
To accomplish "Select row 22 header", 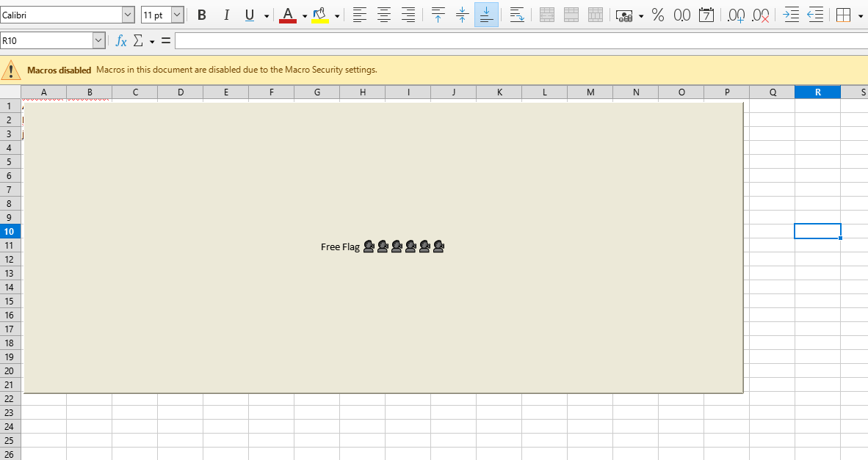I will tap(10, 398).
